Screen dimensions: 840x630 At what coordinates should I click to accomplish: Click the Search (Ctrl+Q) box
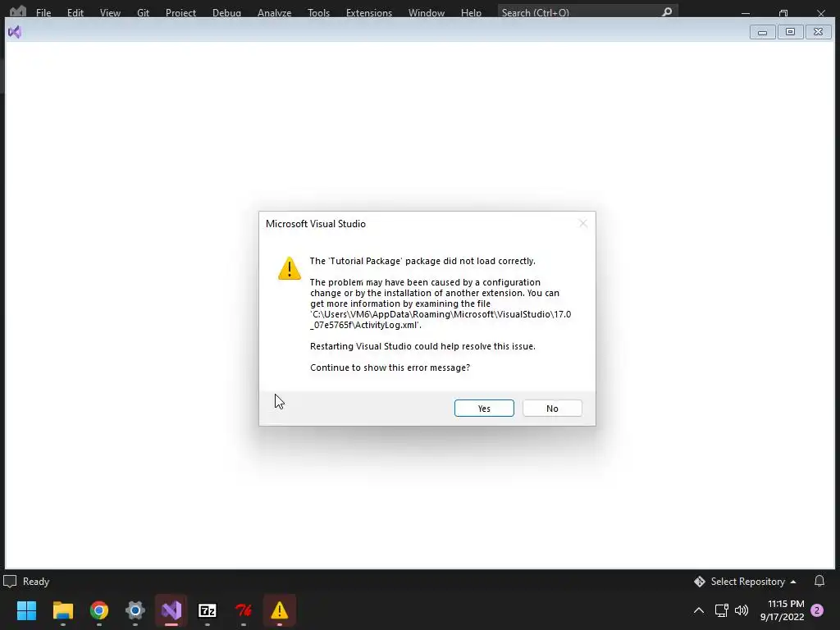[x=587, y=11]
